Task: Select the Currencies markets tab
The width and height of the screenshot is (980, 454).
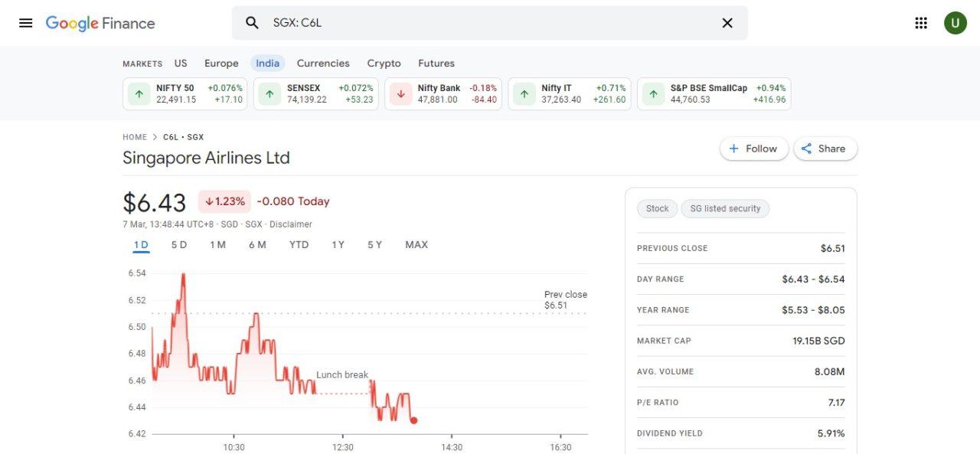Action: coord(323,64)
